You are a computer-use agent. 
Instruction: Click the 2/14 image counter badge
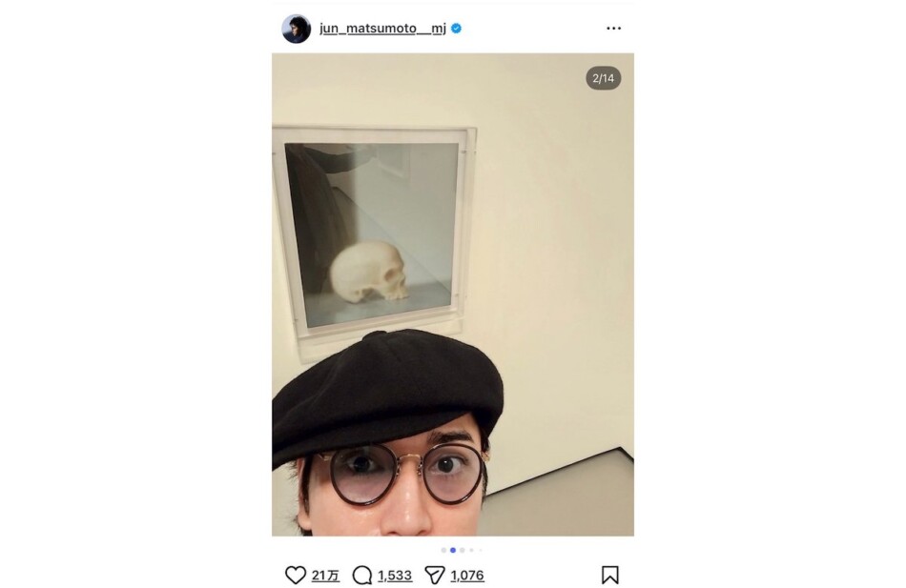(604, 78)
